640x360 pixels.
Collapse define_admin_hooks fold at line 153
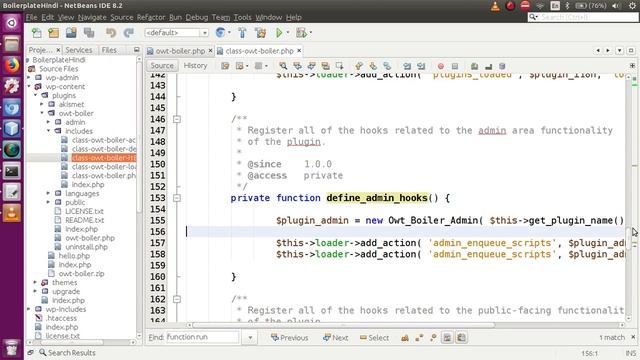coord(177,198)
